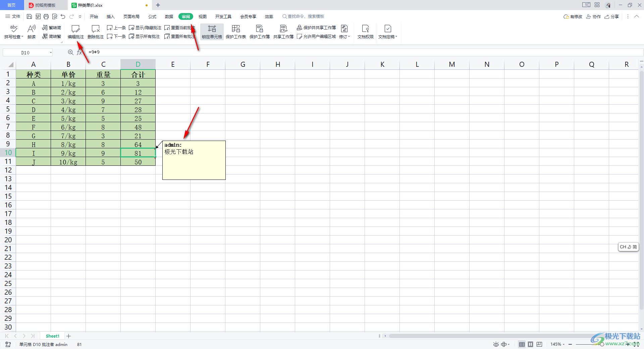Switch to the 页面布局 ribbon tab
Viewport: 644px width, 349px height.
click(131, 16)
